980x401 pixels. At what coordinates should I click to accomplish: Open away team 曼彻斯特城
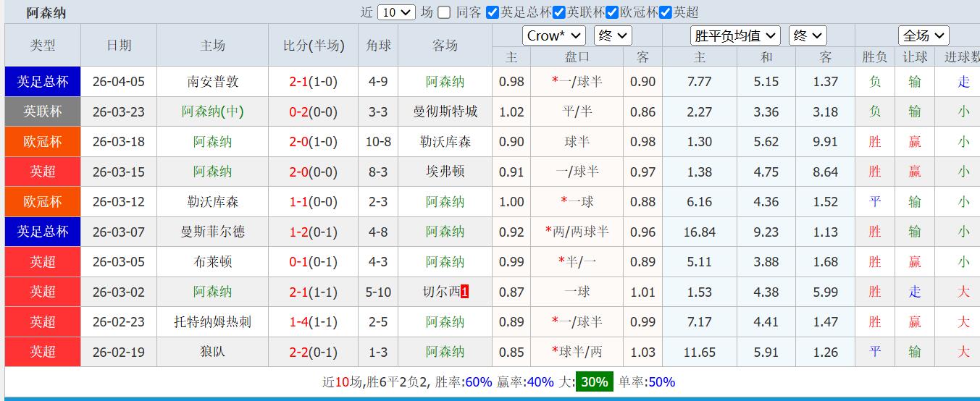tap(445, 111)
